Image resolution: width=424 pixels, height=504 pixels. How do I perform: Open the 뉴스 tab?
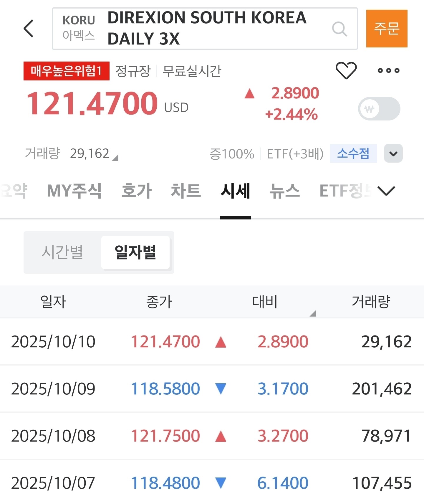(285, 191)
